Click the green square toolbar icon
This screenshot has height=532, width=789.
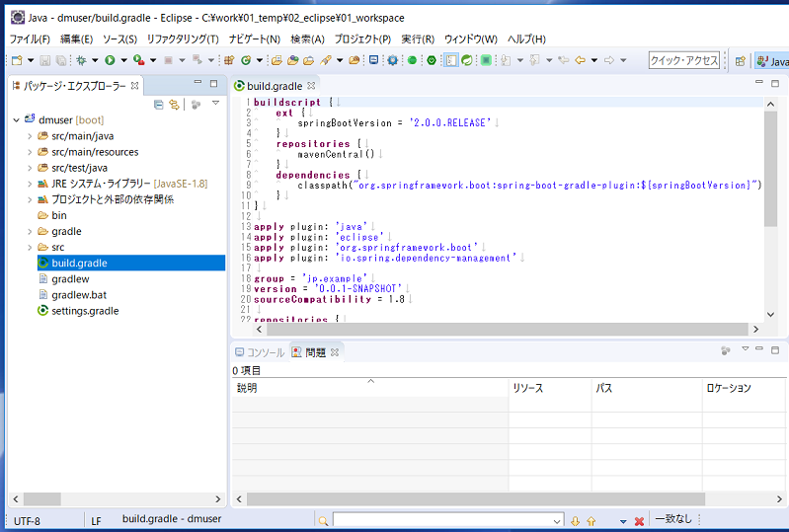[486, 60]
